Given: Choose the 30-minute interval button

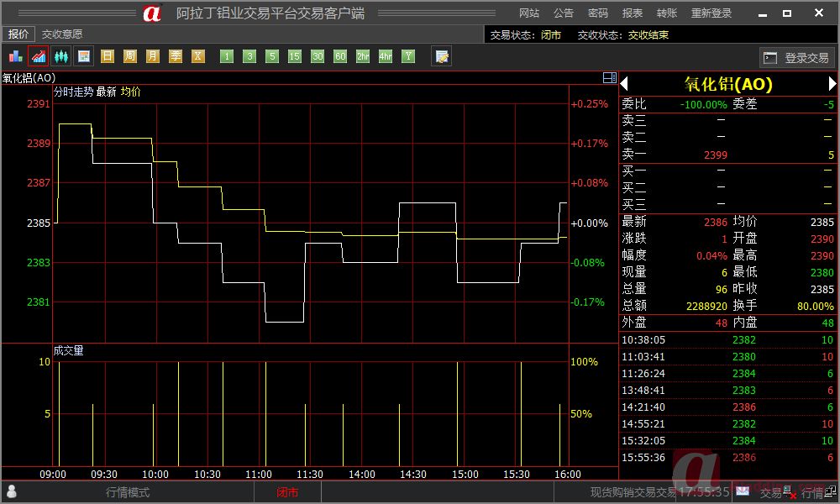Looking at the screenshot, I should point(318,56).
